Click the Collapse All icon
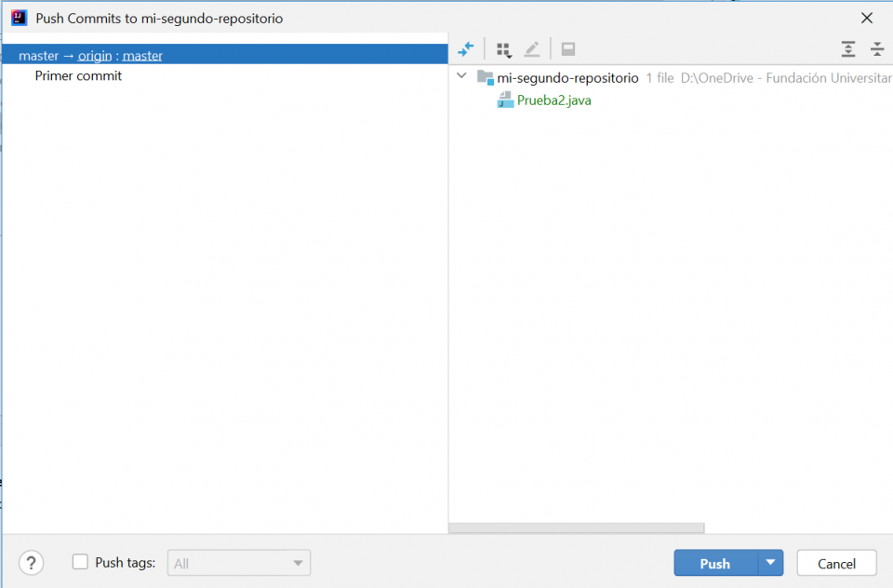Image resolution: width=893 pixels, height=588 pixels. click(877, 49)
